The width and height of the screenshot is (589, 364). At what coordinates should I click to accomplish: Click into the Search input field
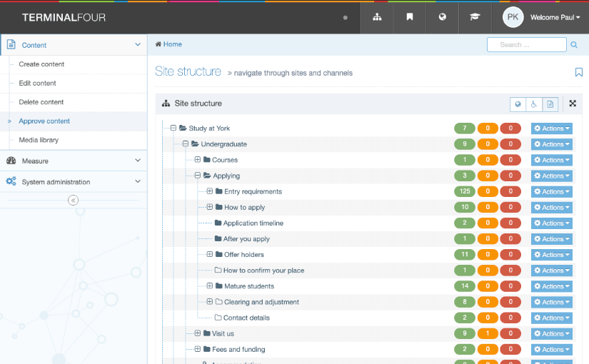[x=526, y=45]
